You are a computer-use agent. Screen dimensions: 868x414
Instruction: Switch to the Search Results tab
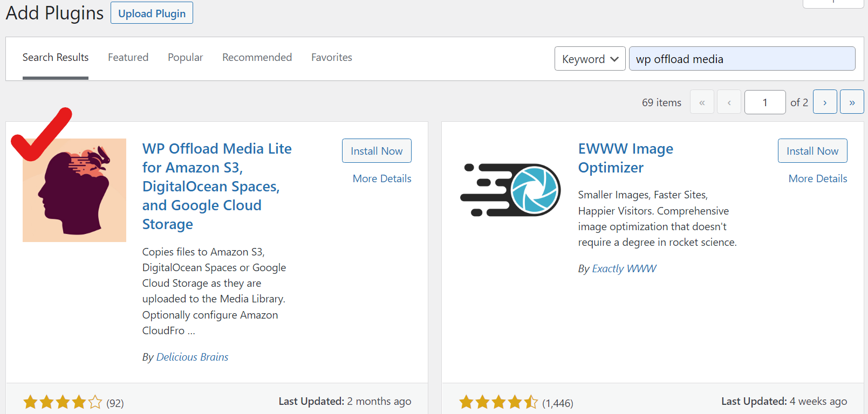pyautogui.click(x=56, y=57)
